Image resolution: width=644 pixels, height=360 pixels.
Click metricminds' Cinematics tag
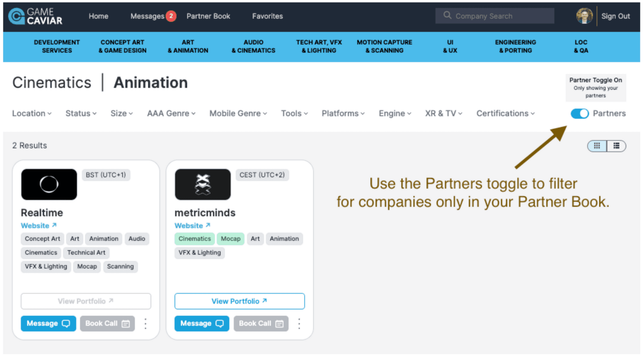click(x=194, y=239)
